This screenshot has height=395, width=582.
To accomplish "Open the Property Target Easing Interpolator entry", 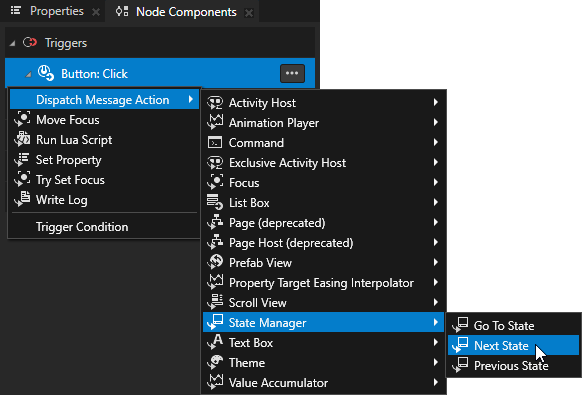I will [323, 283].
